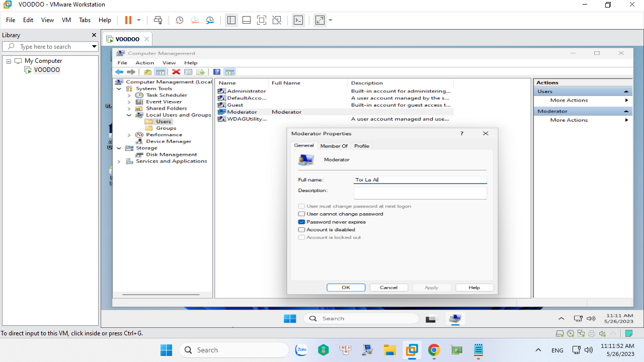Image resolution: width=644 pixels, height=362 pixels.
Task: Expand Services and Applications node
Action: (x=119, y=161)
